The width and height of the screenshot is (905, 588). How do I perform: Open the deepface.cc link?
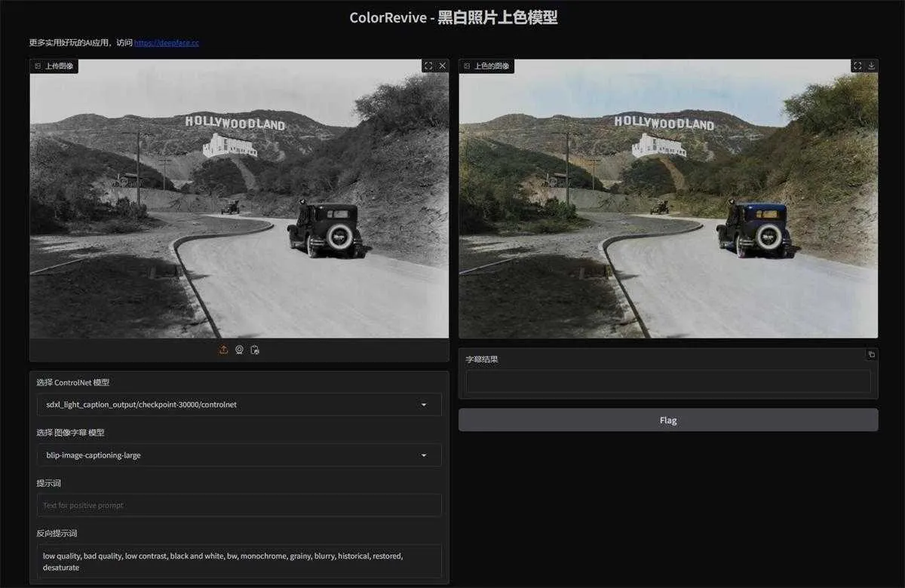tap(167, 43)
